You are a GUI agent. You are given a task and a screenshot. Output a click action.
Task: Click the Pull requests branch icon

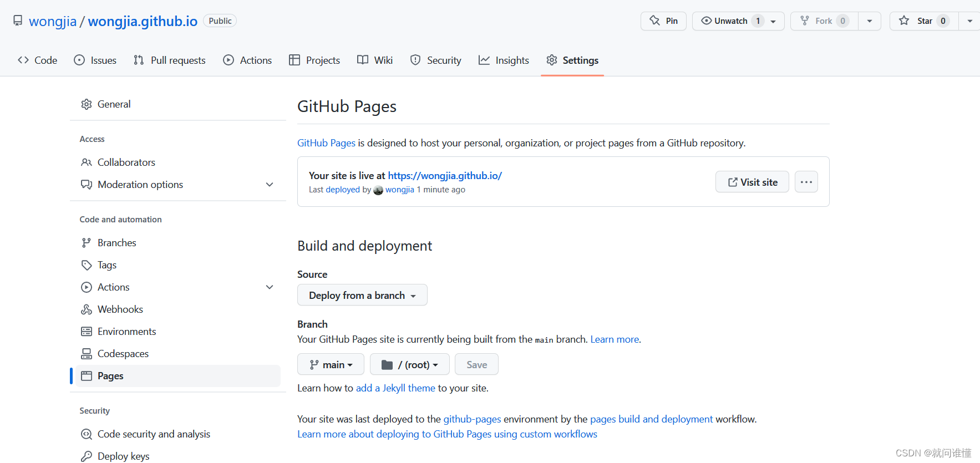coord(139,60)
